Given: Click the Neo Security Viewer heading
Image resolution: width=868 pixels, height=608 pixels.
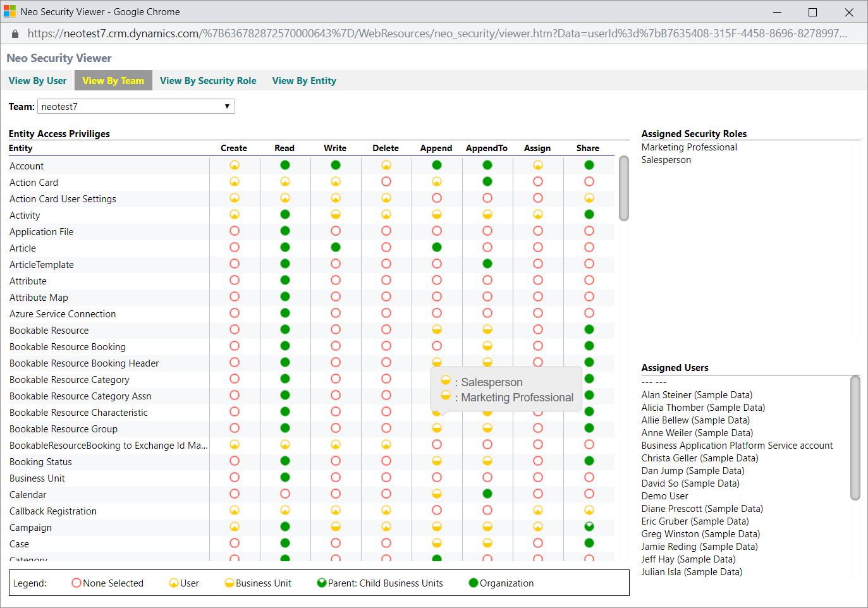Looking at the screenshot, I should [x=59, y=58].
